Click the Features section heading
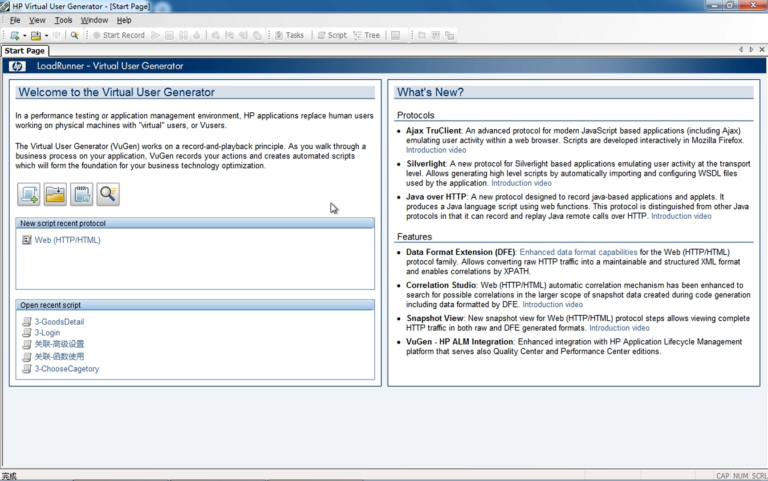Viewport: 768px width, 481px height. [414, 237]
